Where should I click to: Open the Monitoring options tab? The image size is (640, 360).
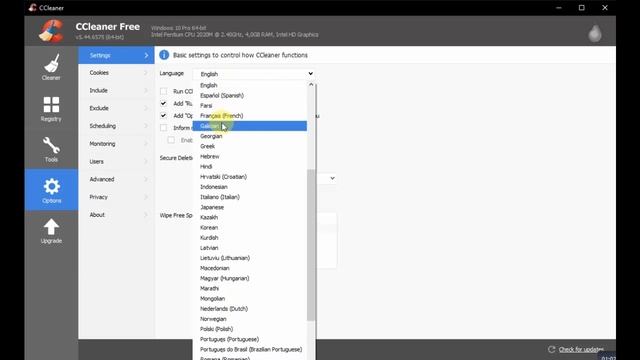116,144
